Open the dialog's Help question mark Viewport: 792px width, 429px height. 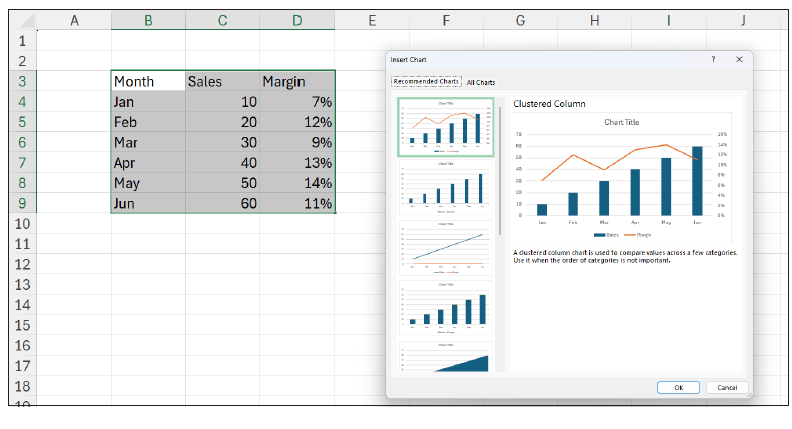713,60
